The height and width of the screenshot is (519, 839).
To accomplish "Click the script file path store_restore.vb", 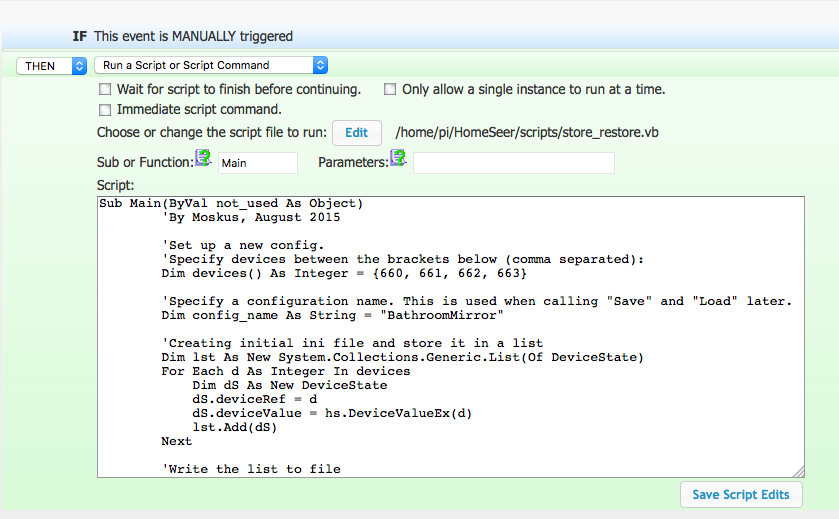I will 527,133.
